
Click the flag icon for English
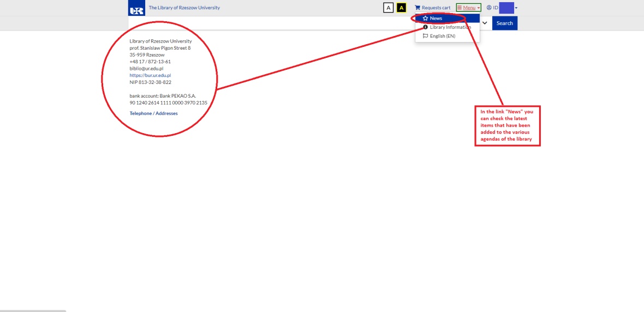425,36
